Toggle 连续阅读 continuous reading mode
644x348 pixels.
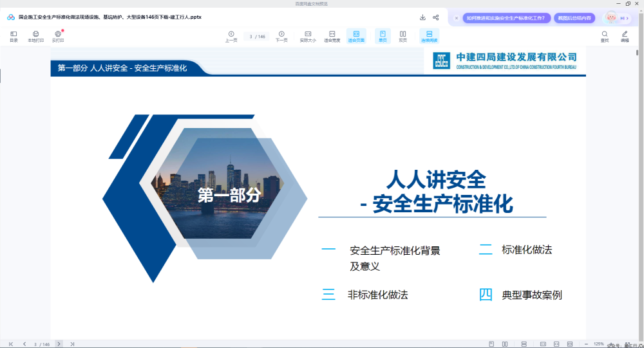tap(429, 36)
